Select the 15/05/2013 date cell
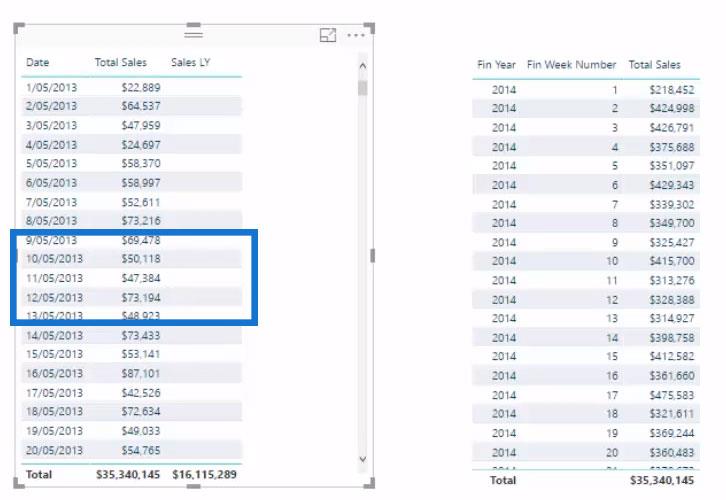The height and width of the screenshot is (500, 726). click(54, 354)
